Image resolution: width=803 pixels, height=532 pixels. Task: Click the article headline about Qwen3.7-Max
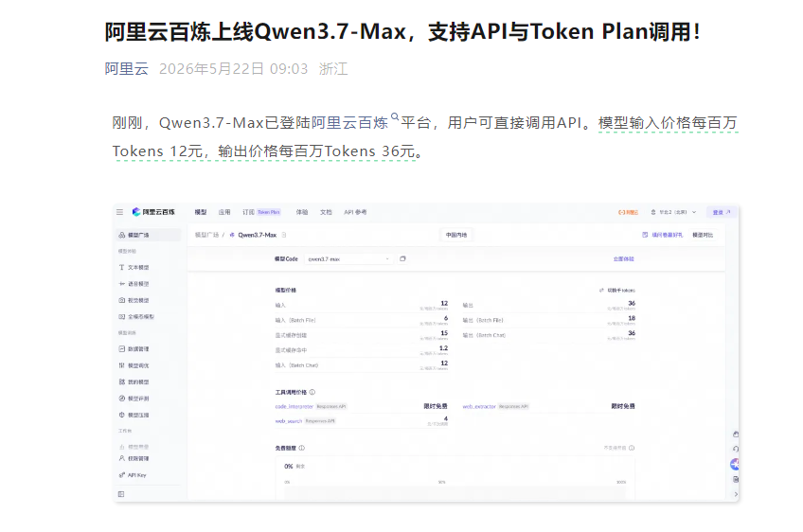(402, 31)
